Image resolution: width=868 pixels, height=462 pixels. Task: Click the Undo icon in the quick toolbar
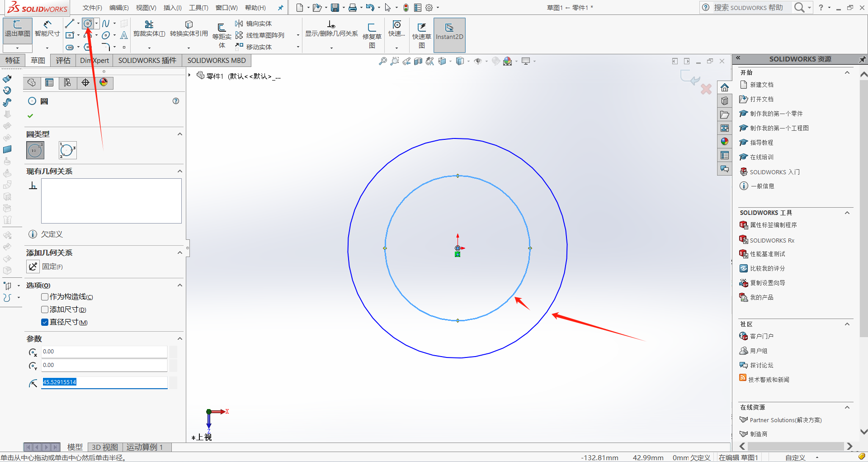(x=370, y=8)
